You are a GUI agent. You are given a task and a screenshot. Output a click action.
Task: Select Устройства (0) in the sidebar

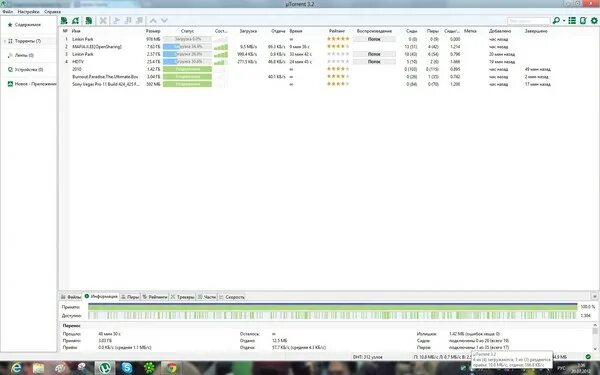point(29,70)
